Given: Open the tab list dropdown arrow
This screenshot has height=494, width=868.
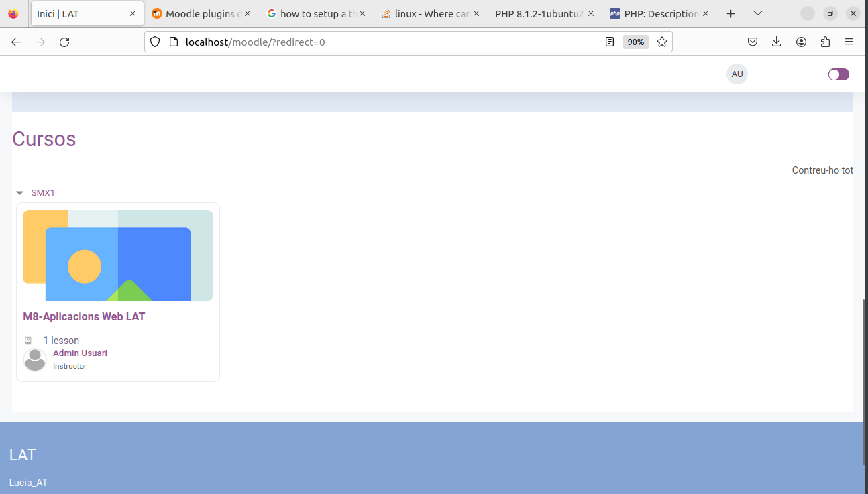Looking at the screenshot, I should click(x=758, y=13).
